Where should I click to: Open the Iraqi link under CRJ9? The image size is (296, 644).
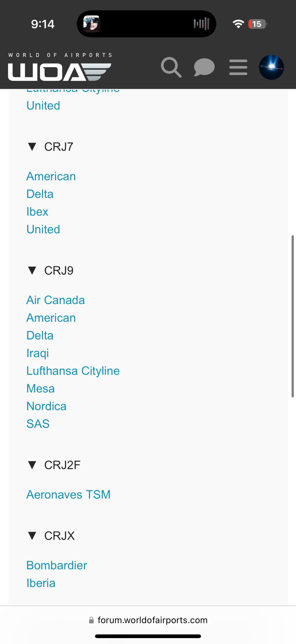point(38,353)
